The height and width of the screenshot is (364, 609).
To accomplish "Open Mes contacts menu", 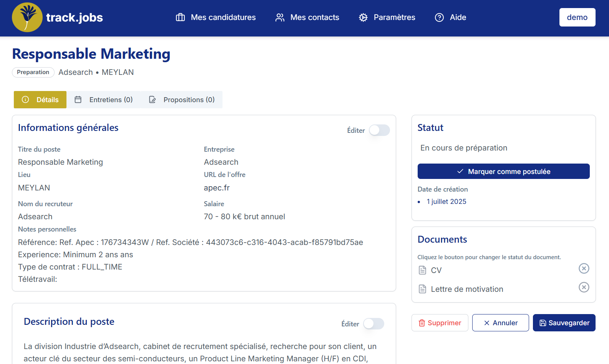I will click(307, 17).
